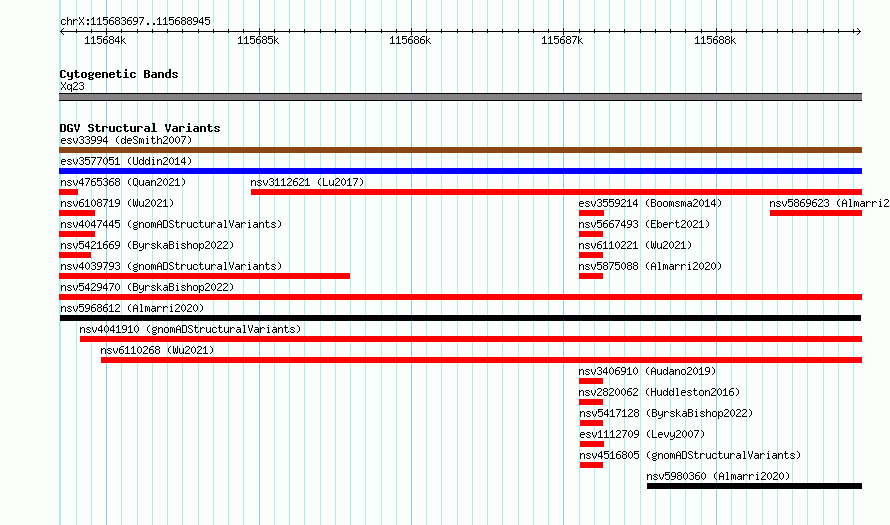Open nsv4516805 gnomADStructuralVariants label
890x525 pixels.
pos(690,455)
